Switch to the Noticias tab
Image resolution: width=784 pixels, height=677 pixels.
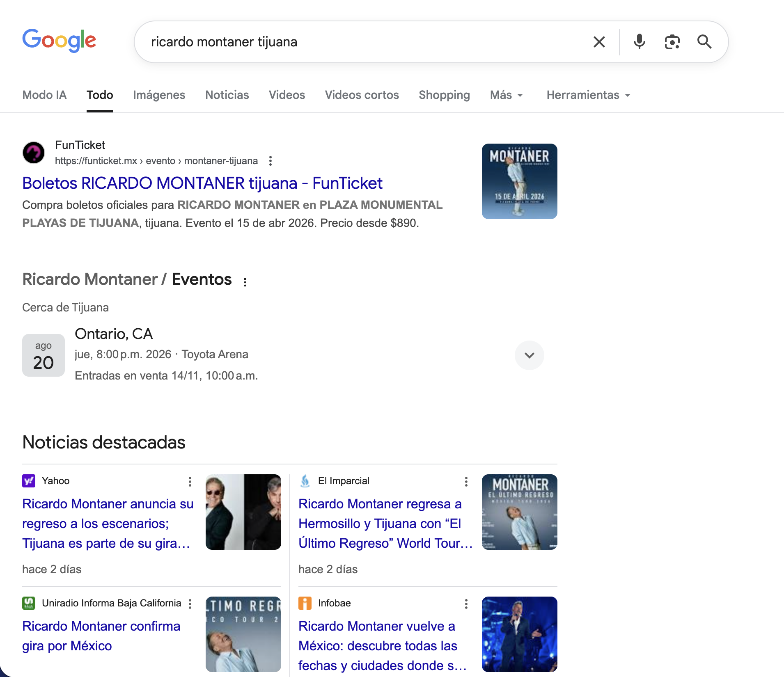click(227, 95)
